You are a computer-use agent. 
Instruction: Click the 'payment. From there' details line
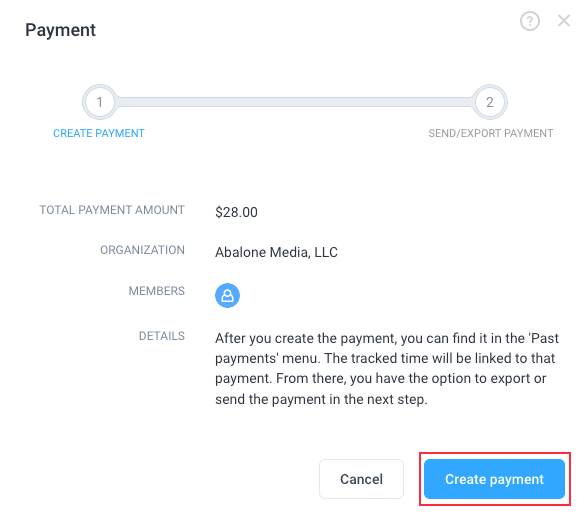click(380, 379)
